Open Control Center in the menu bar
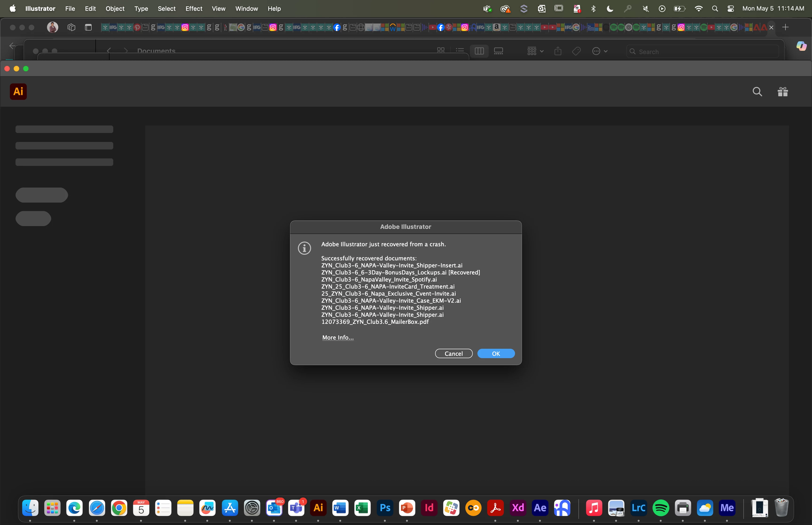Viewport: 812px width, 525px height. click(x=730, y=8)
